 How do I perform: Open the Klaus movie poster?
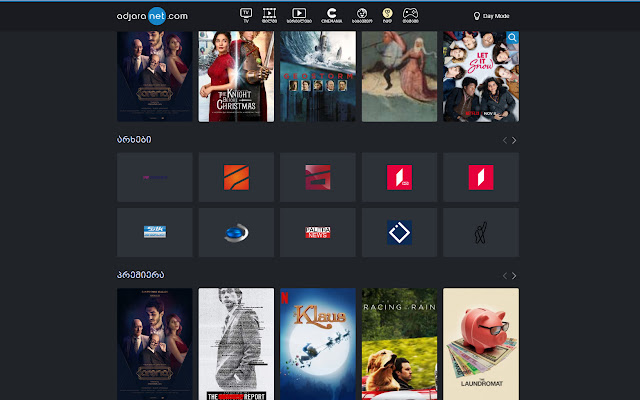click(x=318, y=344)
